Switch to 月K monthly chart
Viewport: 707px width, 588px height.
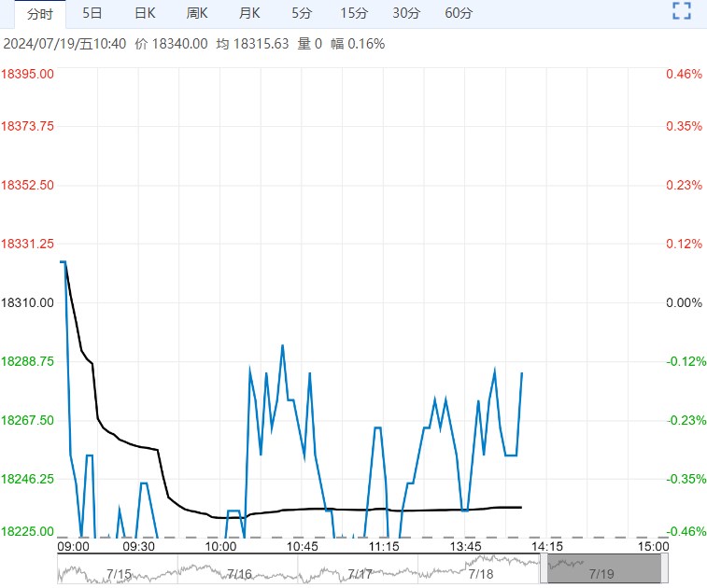(x=249, y=13)
